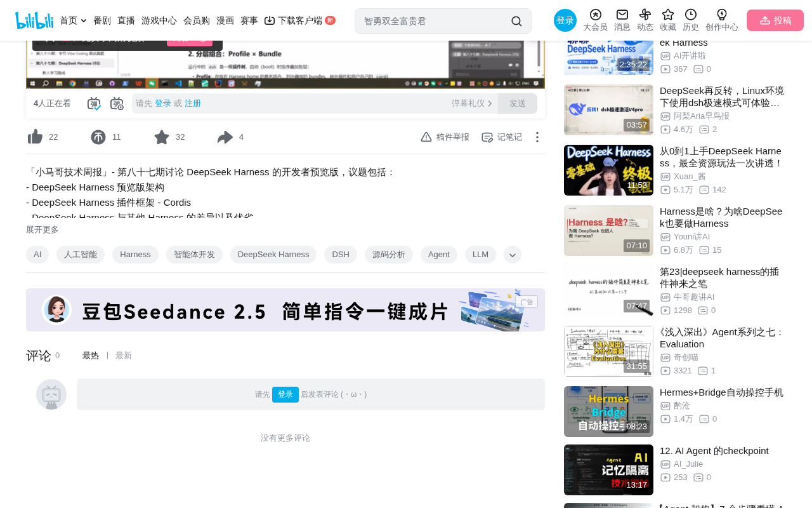The height and width of the screenshot is (508, 812).
Task: Open Hermes+Bridge自动操控手机 thumbnail
Action: [608, 411]
